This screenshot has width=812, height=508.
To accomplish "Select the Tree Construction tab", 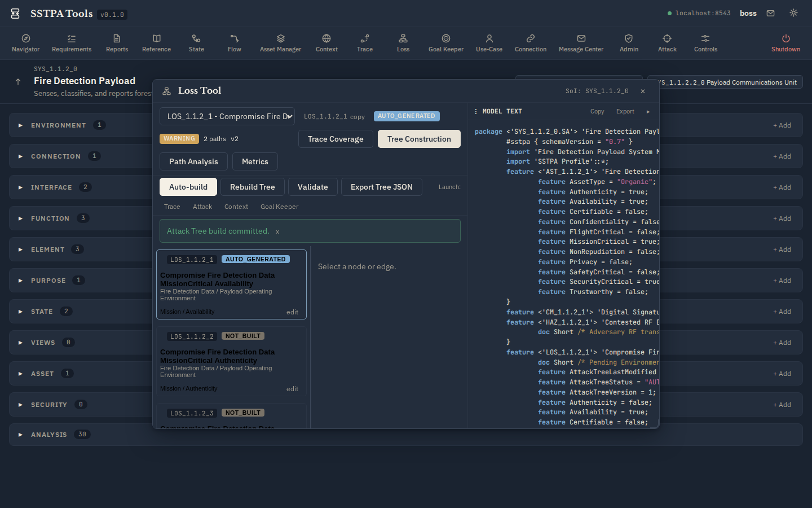I will [x=419, y=139].
